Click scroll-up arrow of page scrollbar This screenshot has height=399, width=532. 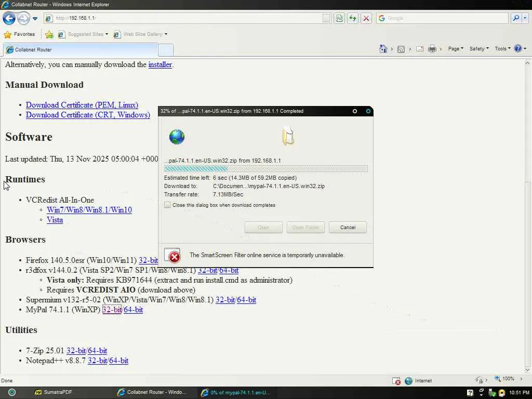click(527, 63)
